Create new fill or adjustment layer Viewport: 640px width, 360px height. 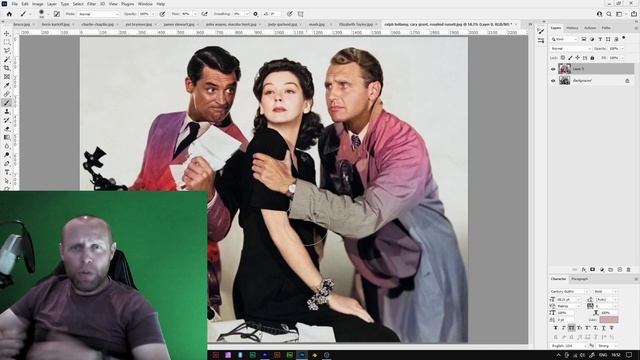point(602,270)
